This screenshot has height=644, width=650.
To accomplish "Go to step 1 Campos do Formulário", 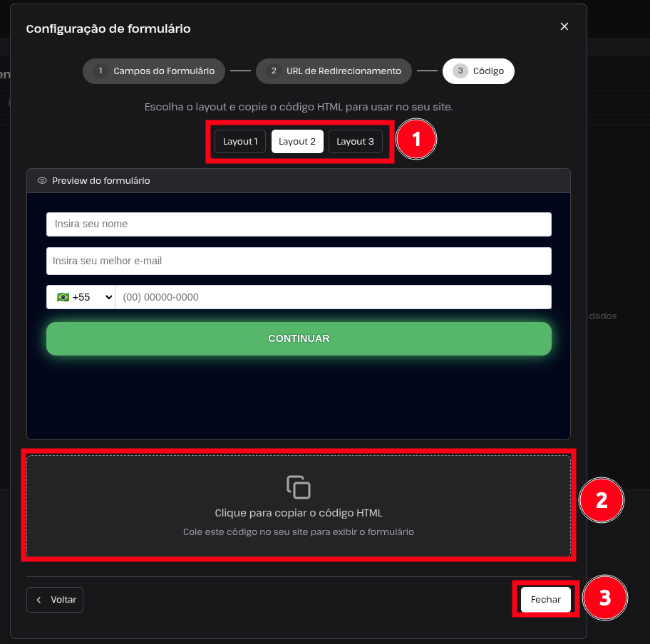I will click(x=154, y=71).
